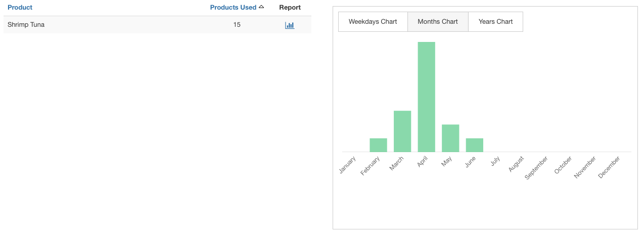Click the products used value 15

pos(237,25)
